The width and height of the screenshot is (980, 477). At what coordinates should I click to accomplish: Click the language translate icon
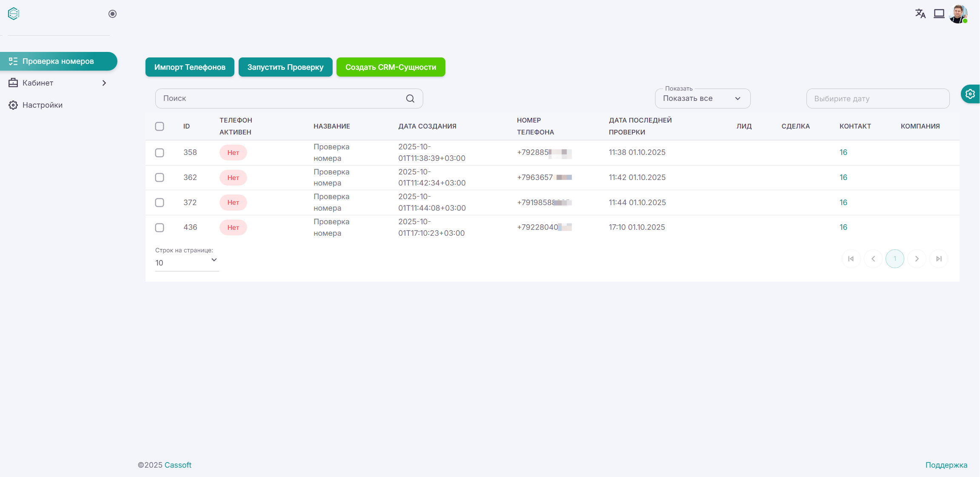pos(920,14)
